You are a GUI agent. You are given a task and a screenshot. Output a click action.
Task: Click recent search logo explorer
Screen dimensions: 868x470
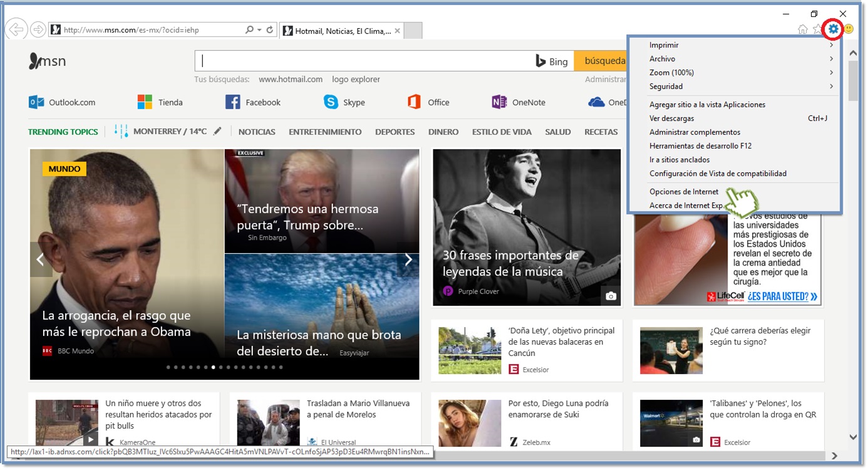[356, 80]
